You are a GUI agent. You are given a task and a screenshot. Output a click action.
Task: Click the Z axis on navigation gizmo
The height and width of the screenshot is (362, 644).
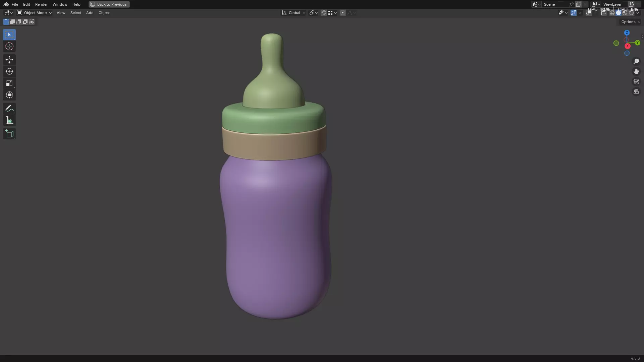(x=627, y=33)
